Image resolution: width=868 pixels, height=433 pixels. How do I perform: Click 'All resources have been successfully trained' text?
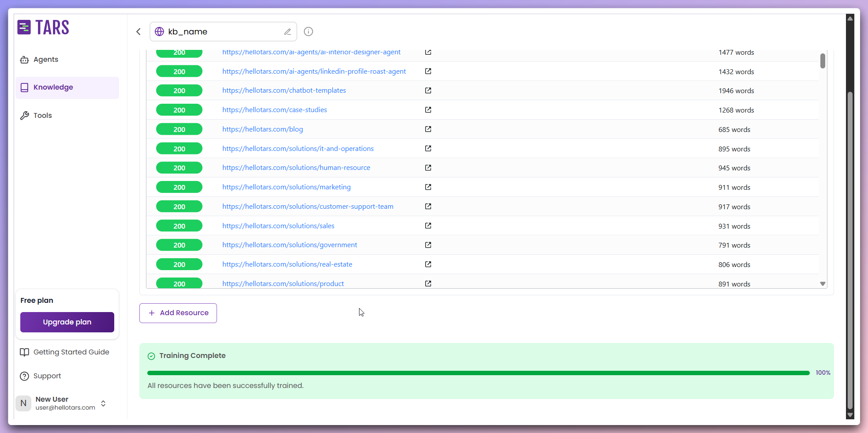pyautogui.click(x=225, y=386)
